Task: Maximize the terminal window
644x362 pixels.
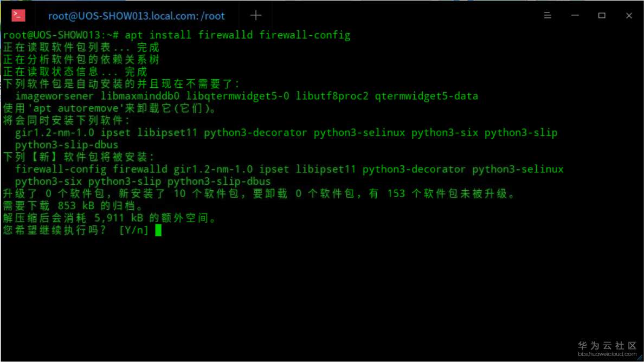Action: coord(602,16)
